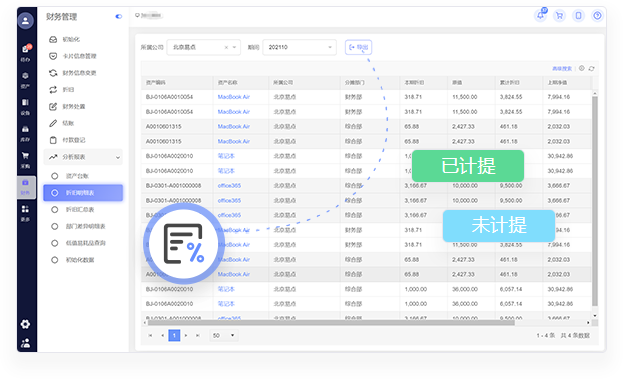Open the shopping cart icon in header
The width and height of the screenshot is (623, 379).
(559, 16)
